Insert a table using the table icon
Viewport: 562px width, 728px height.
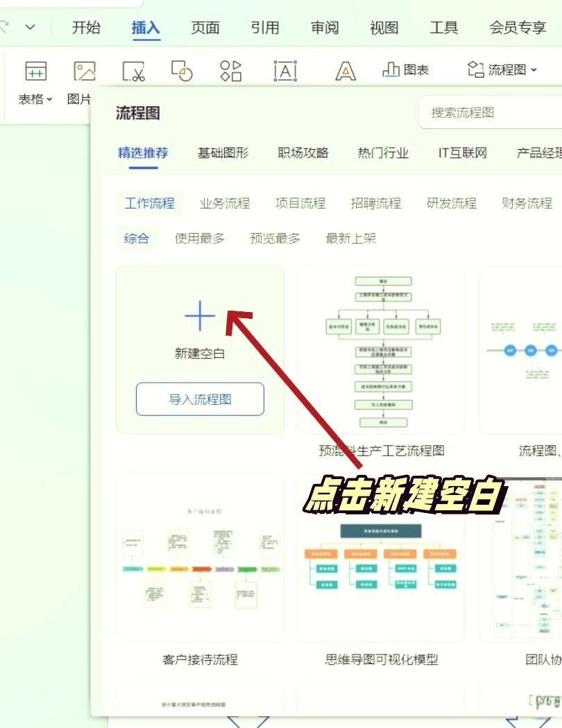point(36,71)
